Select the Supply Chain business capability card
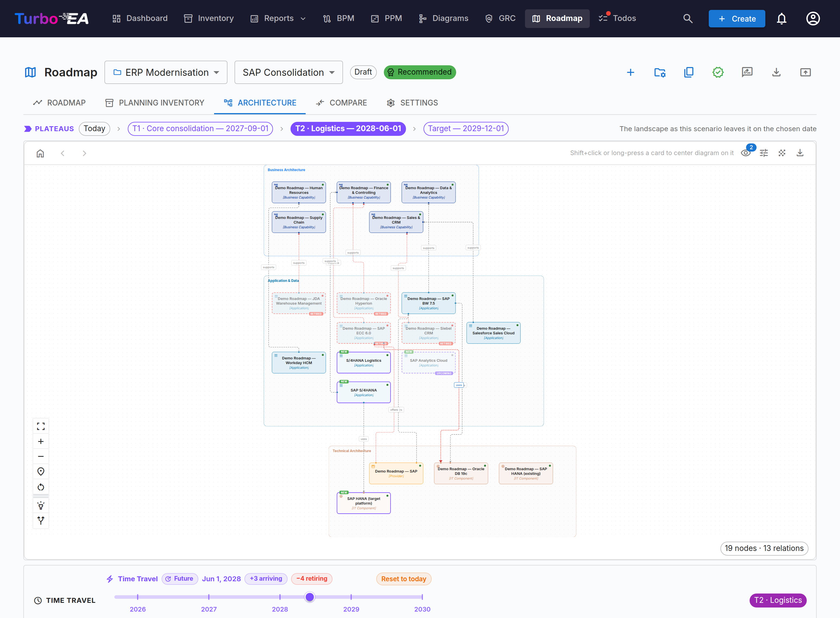 point(299,222)
